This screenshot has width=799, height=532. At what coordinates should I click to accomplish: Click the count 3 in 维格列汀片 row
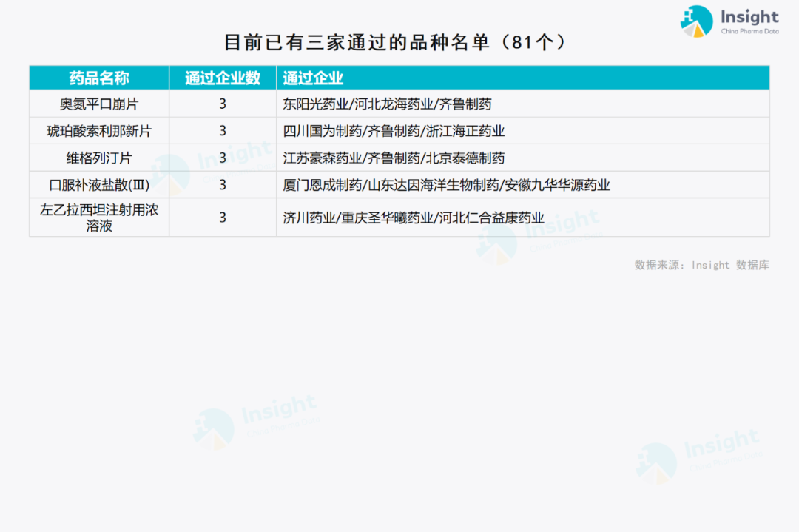point(223,158)
